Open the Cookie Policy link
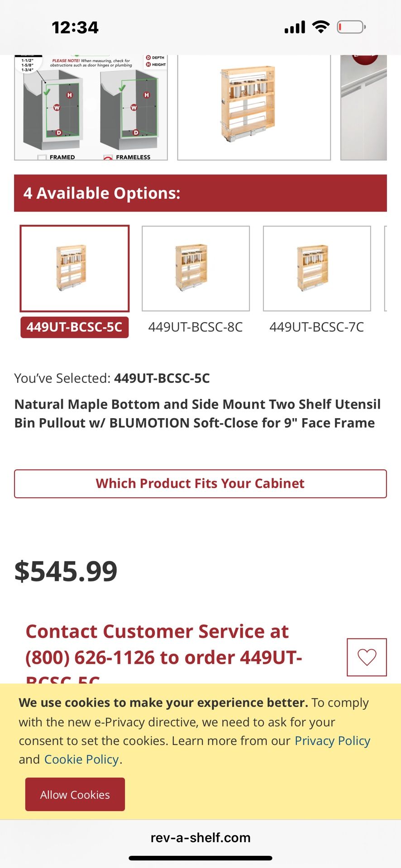 click(x=81, y=759)
